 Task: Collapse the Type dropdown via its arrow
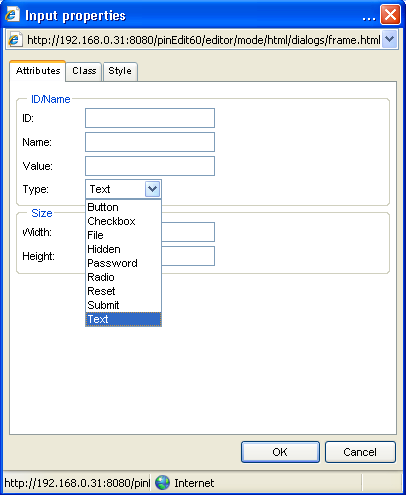[153, 189]
